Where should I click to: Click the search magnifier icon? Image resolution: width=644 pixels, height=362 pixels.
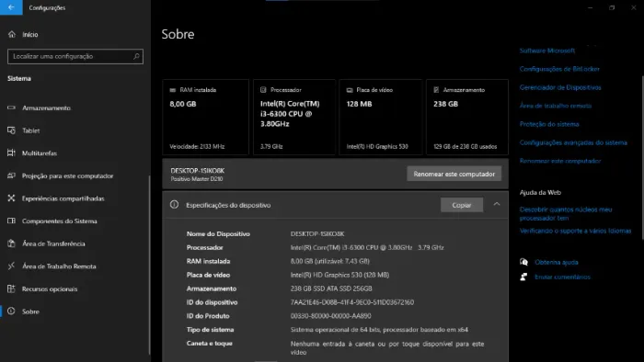[x=136, y=56]
